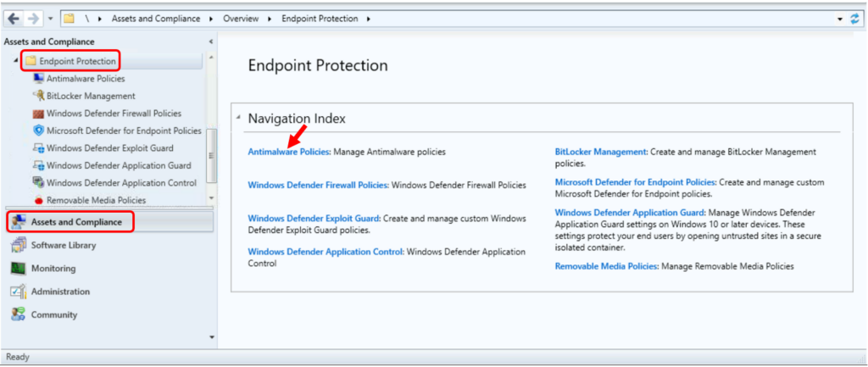Click the Software Library workspace icon
868x367 pixels.
(18, 245)
